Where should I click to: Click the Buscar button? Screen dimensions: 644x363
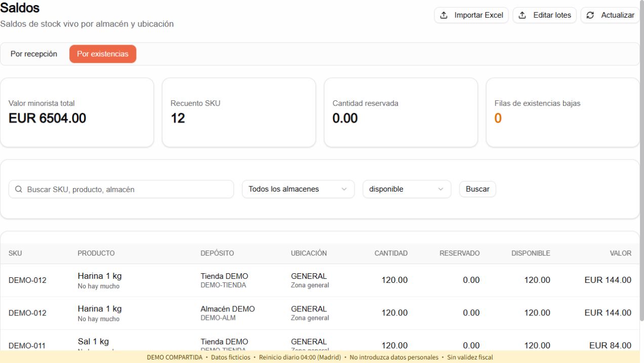point(477,189)
